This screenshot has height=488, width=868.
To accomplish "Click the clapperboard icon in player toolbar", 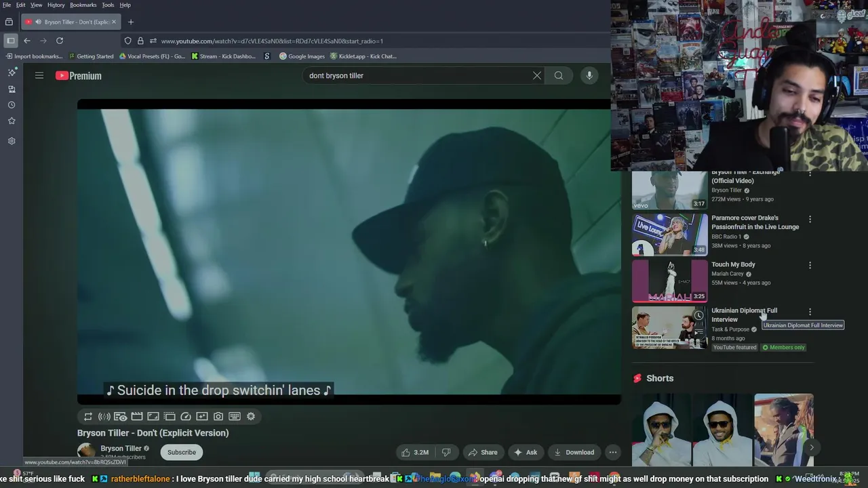I will (x=137, y=417).
